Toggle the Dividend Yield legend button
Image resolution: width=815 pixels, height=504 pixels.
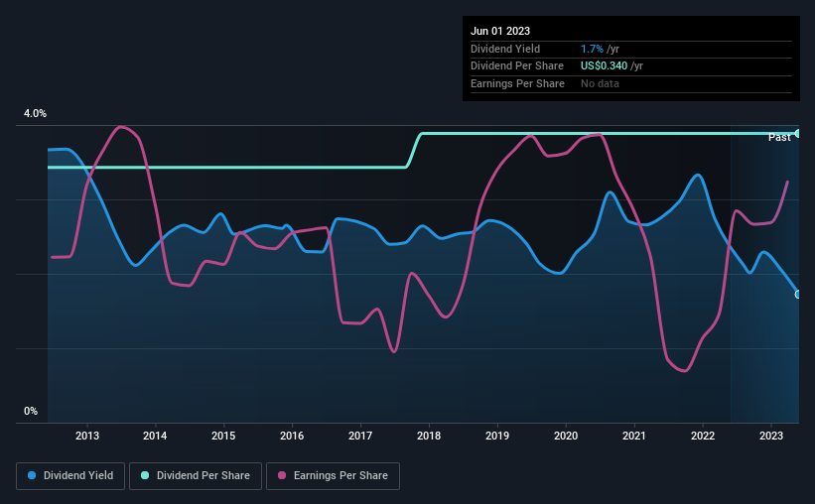pyautogui.click(x=70, y=476)
